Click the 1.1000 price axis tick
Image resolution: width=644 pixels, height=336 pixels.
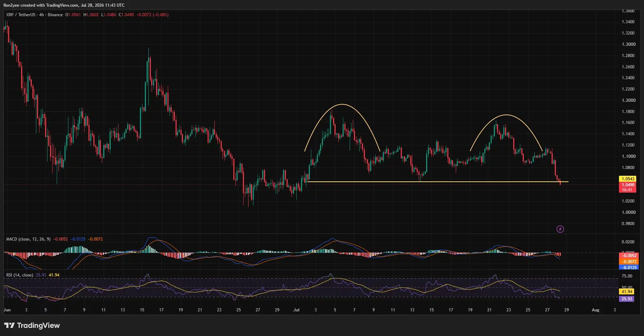point(628,156)
